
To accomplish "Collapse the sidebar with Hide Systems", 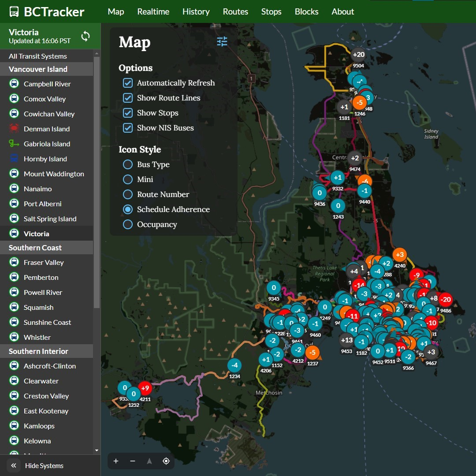I will coord(37,465).
